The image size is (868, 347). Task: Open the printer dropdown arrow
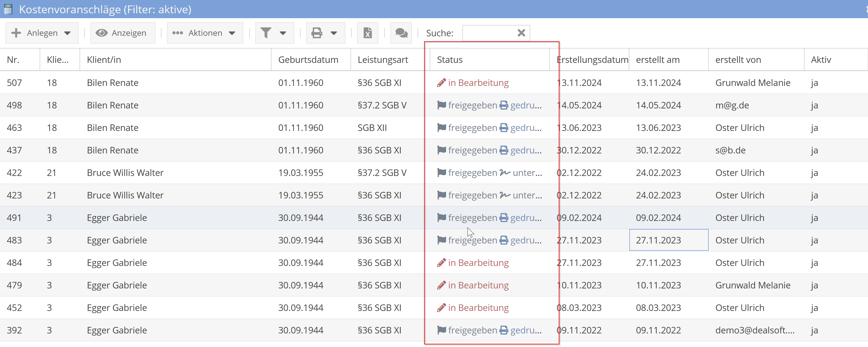pos(334,33)
